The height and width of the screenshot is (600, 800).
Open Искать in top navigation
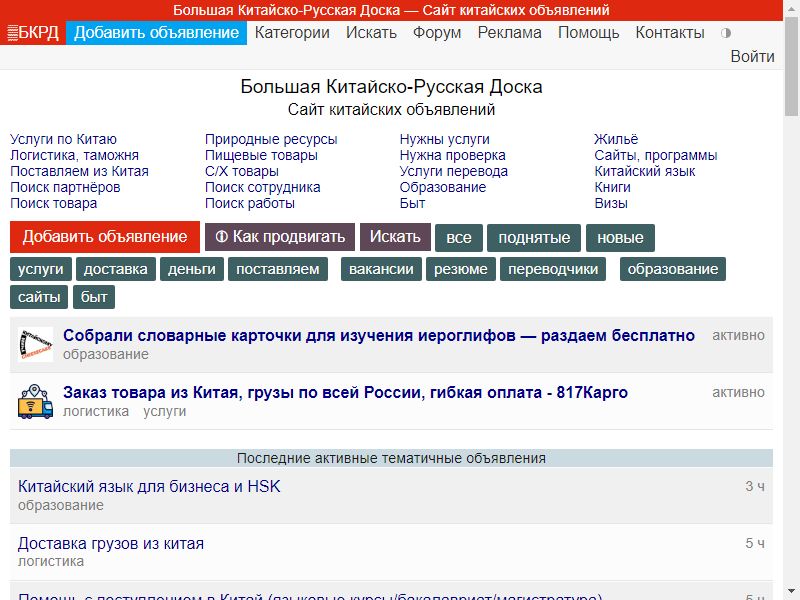click(x=371, y=33)
